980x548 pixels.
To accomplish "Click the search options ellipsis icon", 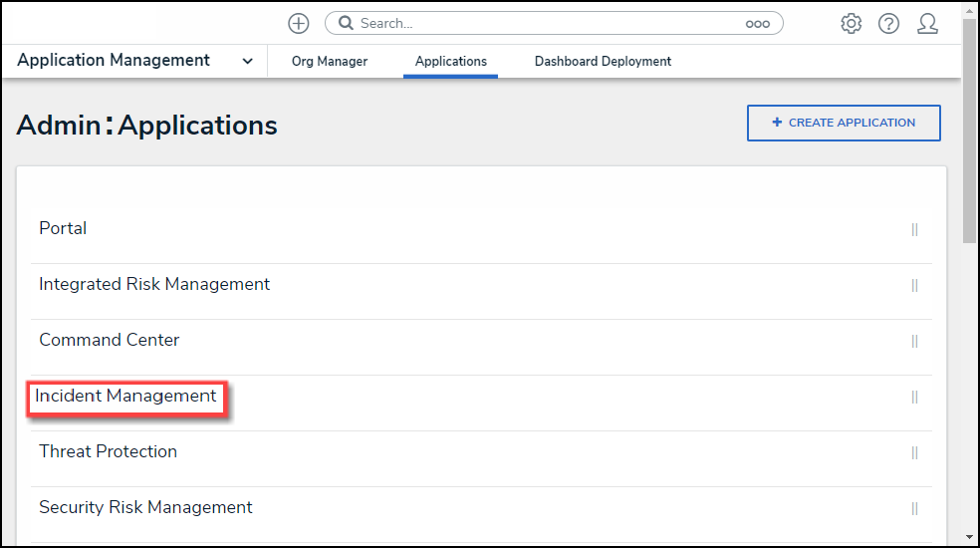I will click(757, 23).
